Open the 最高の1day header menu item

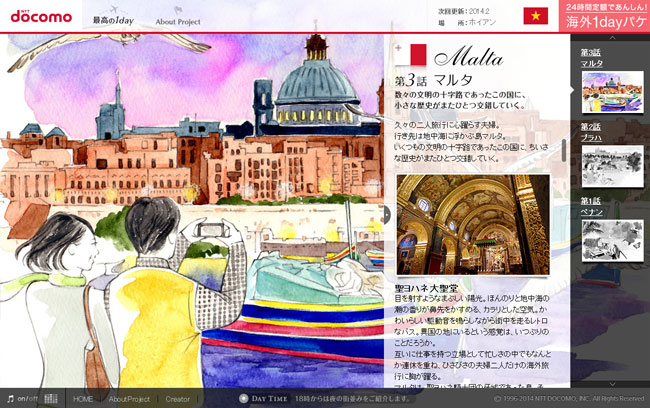pos(113,20)
